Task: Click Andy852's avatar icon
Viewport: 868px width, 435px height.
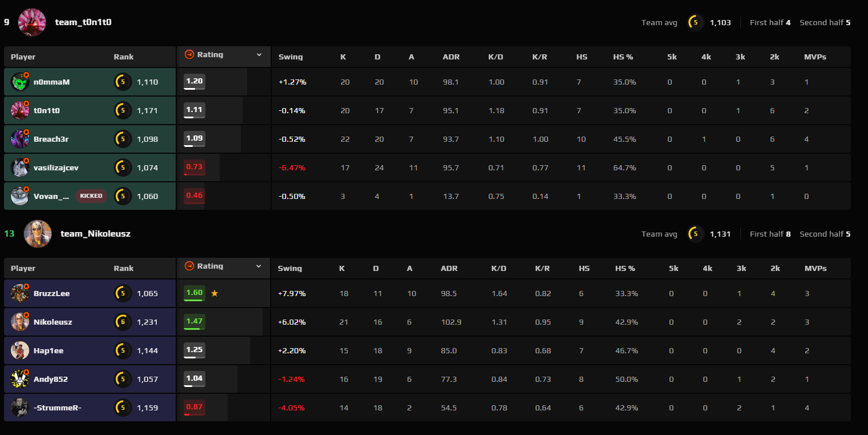Action: 20,379
